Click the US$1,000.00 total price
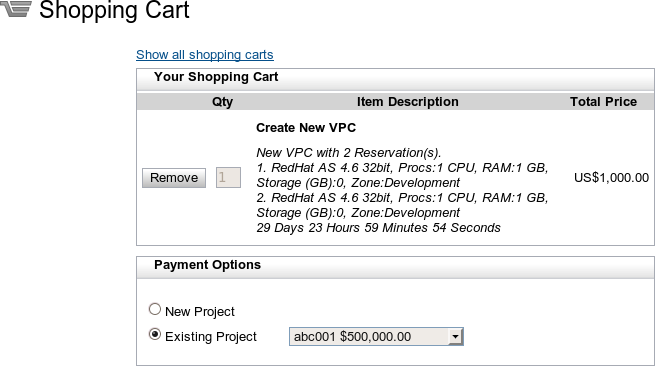The image size is (655, 366). (x=612, y=178)
